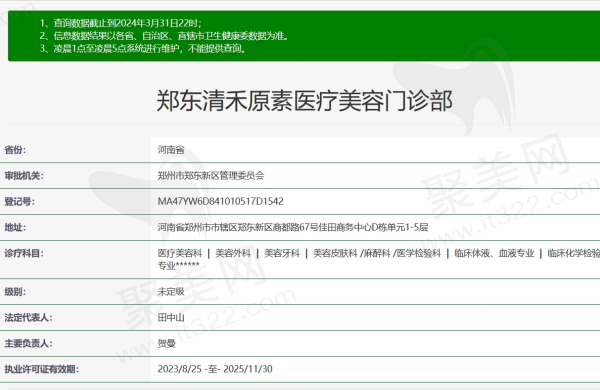Click the 地址 label

(x=15, y=227)
